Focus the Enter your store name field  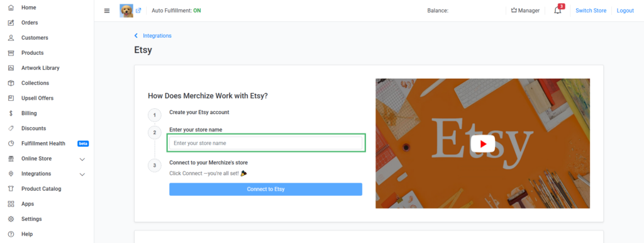(x=266, y=143)
